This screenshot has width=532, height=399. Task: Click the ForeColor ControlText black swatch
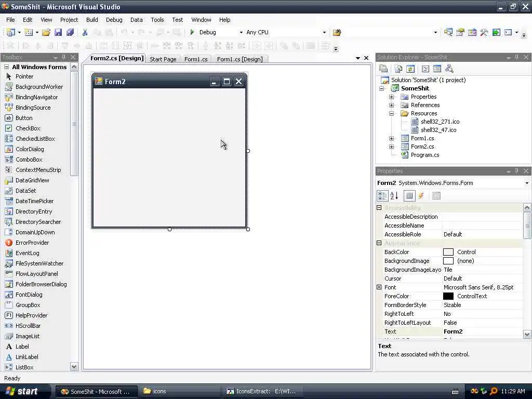coord(448,296)
